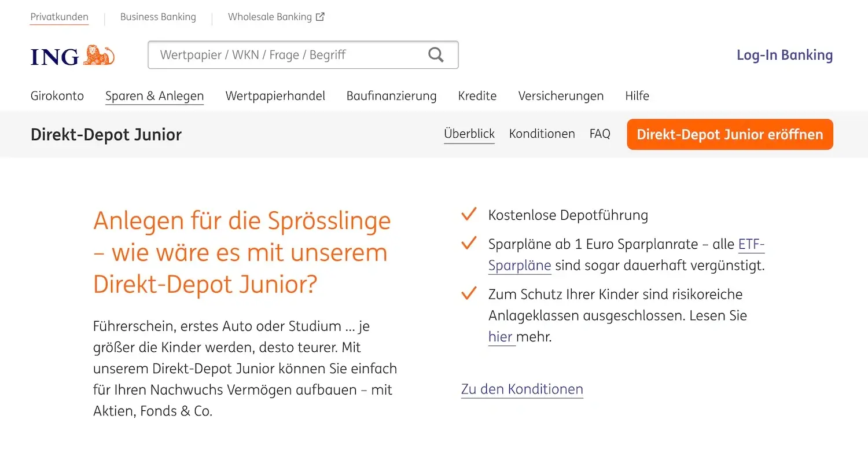Click the ING wordmark text
This screenshot has width=868, height=471.
(x=54, y=57)
